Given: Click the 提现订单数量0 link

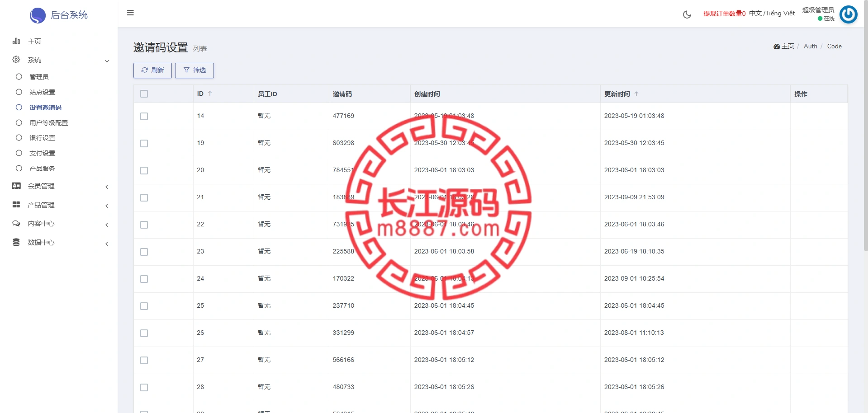Looking at the screenshot, I should [724, 14].
